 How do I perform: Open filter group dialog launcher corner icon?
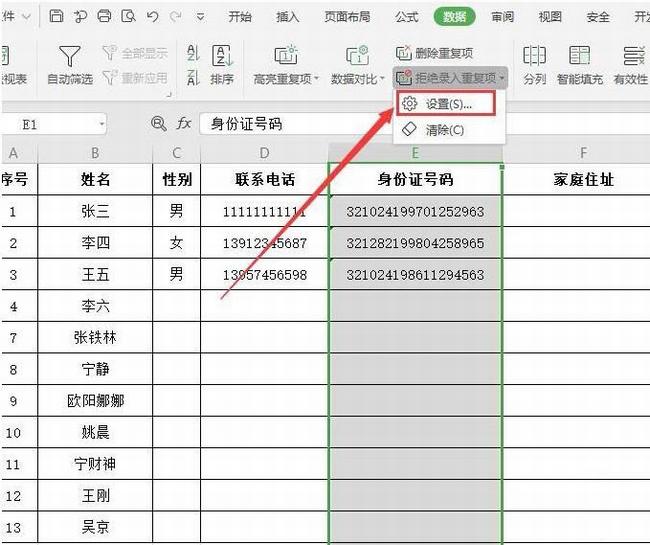(169, 95)
